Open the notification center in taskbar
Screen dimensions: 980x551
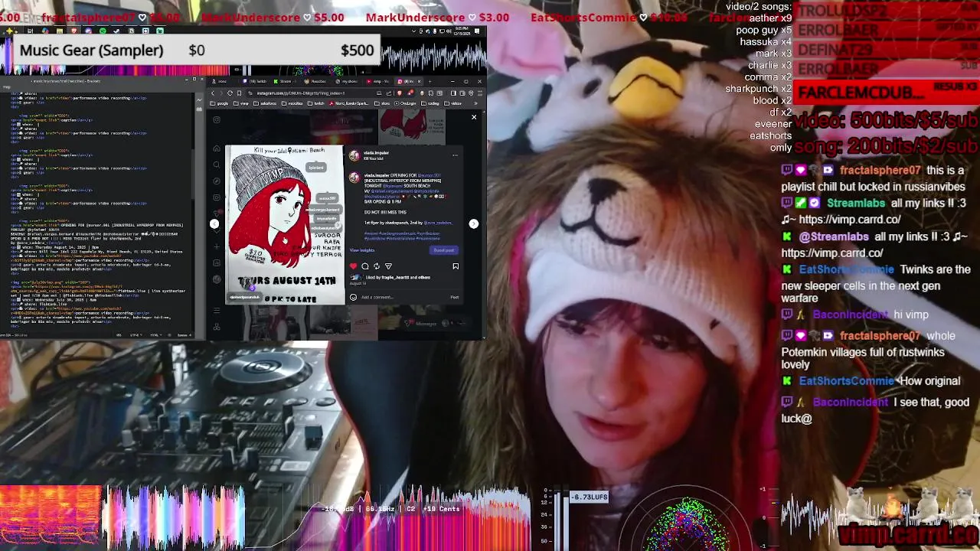(477, 31)
